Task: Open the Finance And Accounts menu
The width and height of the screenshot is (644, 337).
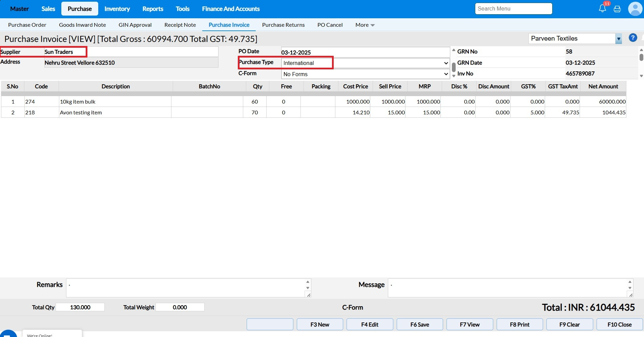Action: tap(231, 9)
